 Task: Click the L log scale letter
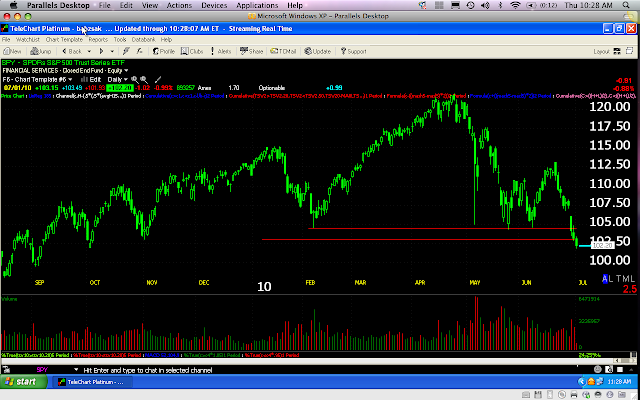click(610, 279)
